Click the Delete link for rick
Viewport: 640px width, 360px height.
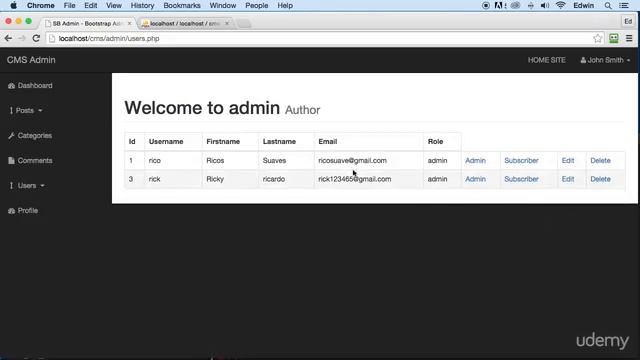pos(600,179)
